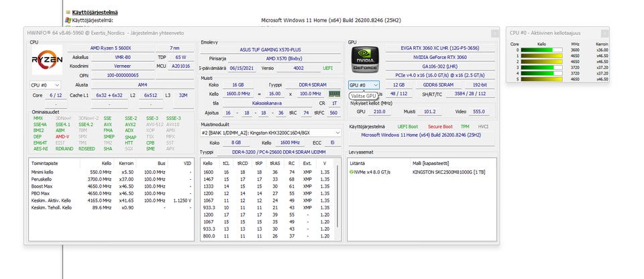Click the Kerroin column header in CPU table
The image size is (644, 279).
point(125,163)
